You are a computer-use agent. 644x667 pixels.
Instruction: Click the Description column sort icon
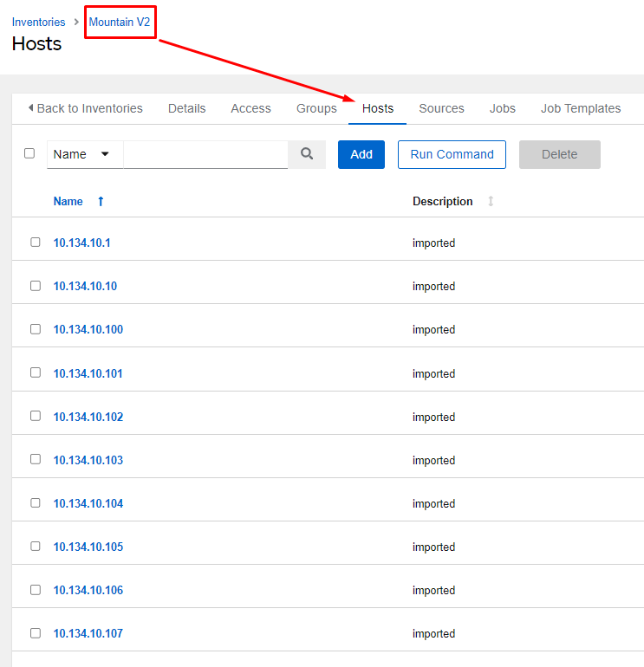(x=491, y=202)
